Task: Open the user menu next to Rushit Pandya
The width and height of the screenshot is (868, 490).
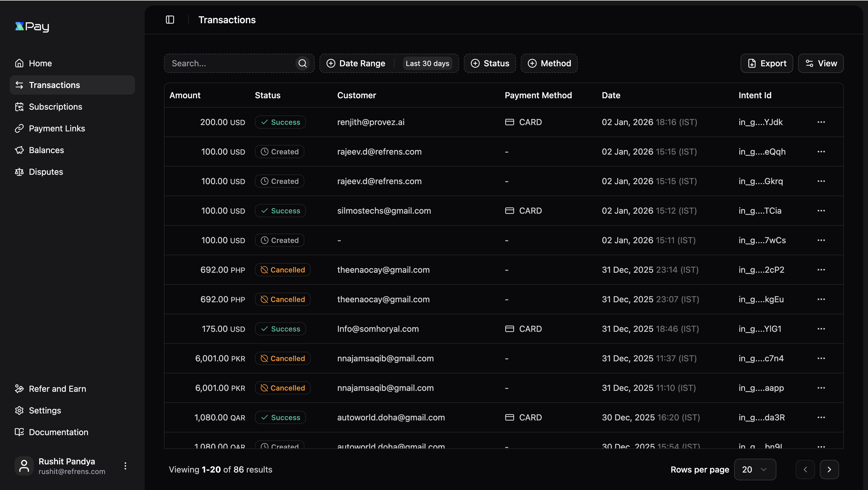Action: pos(125,466)
